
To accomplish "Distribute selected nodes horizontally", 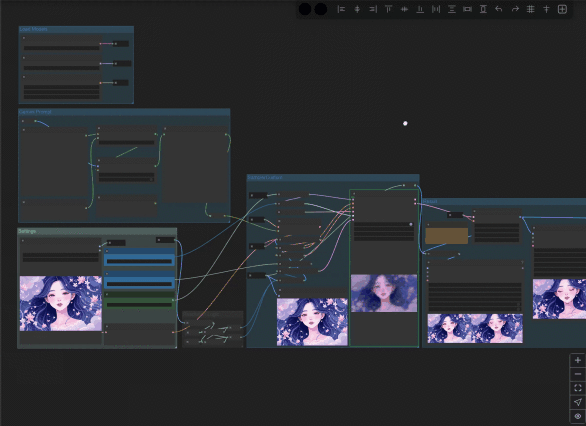I will pyautogui.click(x=436, y=9).
